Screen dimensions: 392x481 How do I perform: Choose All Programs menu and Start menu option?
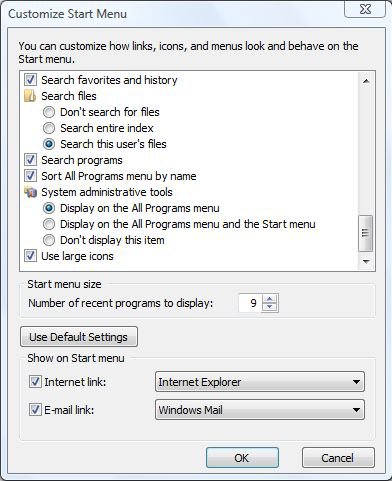[x=49, y=224]
